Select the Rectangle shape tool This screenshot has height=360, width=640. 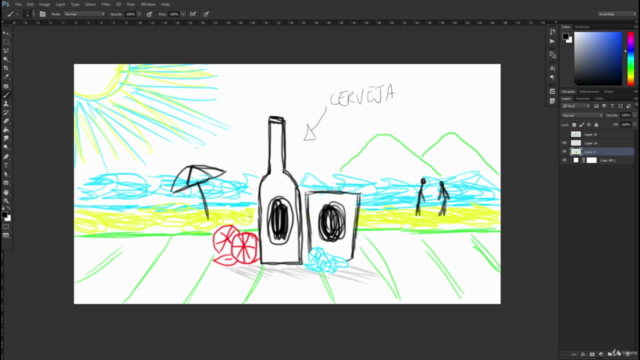pos(6,183)
